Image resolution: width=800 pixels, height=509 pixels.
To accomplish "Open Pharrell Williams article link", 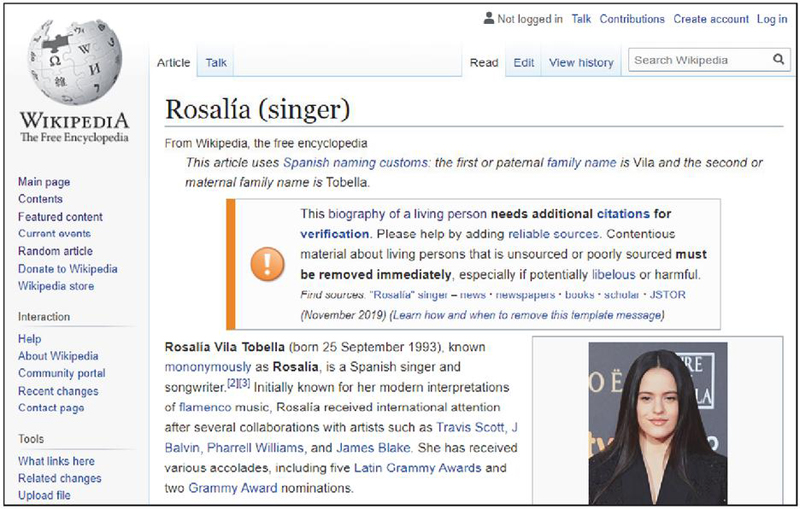I will point(255,448).
